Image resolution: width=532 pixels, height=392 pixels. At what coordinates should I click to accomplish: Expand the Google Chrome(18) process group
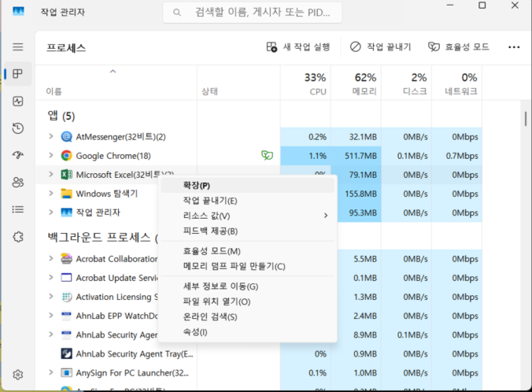(x=51, y=155)
